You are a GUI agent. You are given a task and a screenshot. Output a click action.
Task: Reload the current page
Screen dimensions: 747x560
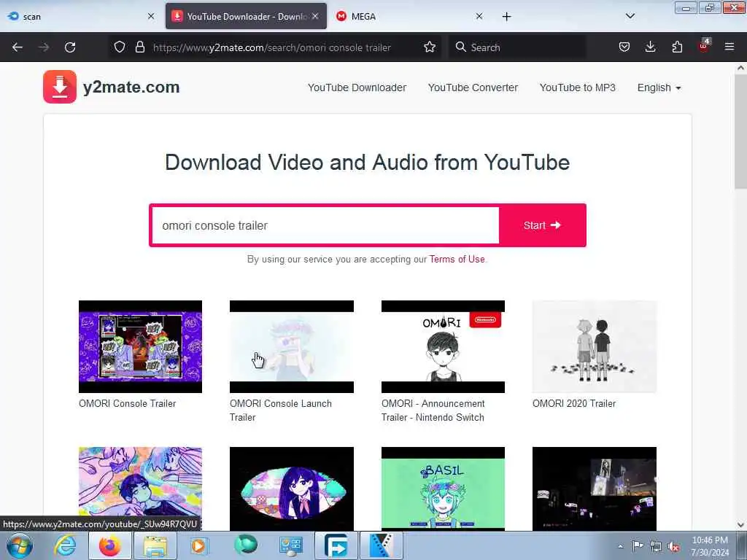70,47
